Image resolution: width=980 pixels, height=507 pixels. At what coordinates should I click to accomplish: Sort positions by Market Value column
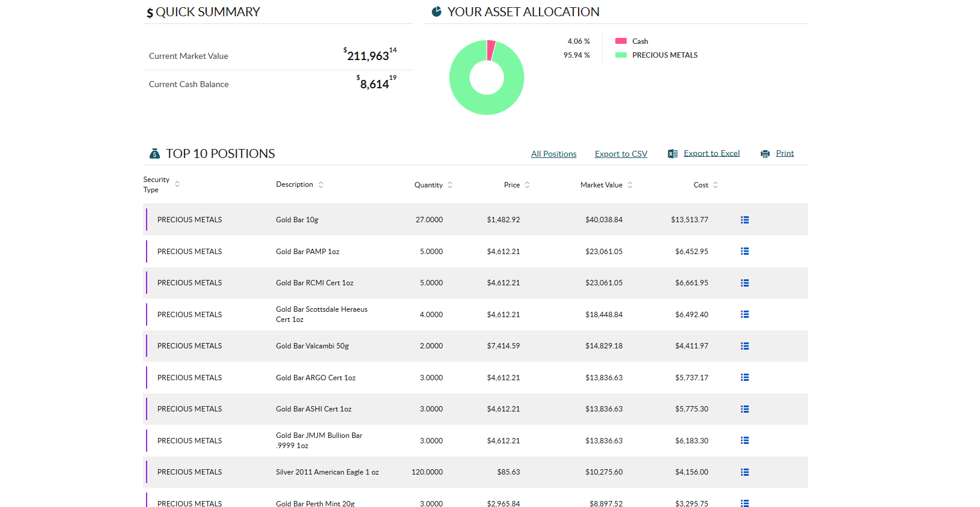[630, 185]
